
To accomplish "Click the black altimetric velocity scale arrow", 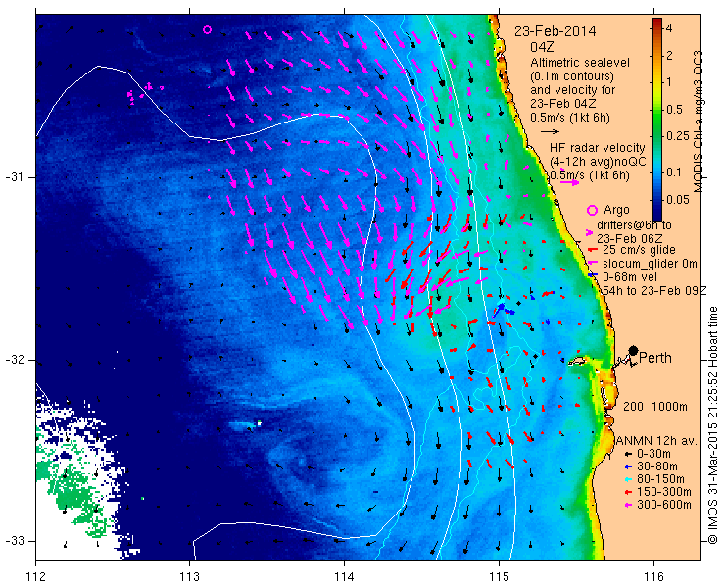I will click(x=551, y=132).
